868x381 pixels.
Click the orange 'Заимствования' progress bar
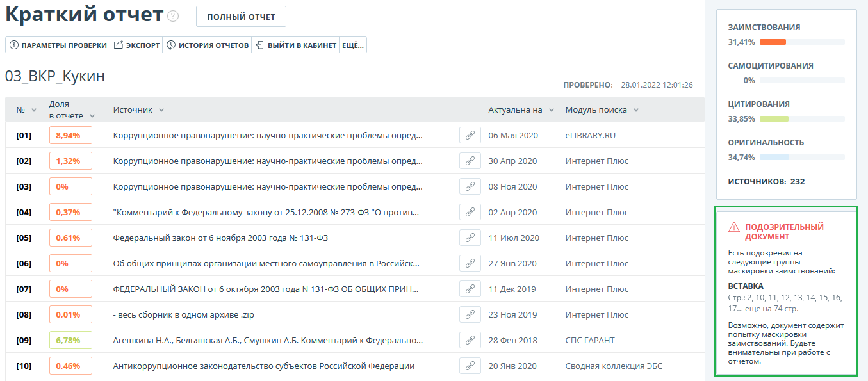(x=773, y=42)
